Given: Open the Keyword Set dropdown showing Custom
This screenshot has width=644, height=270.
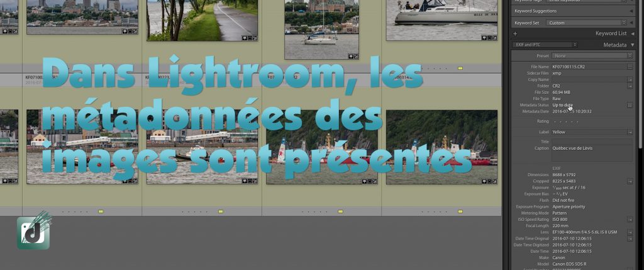Looking at the screenshot, I should 587,23.
